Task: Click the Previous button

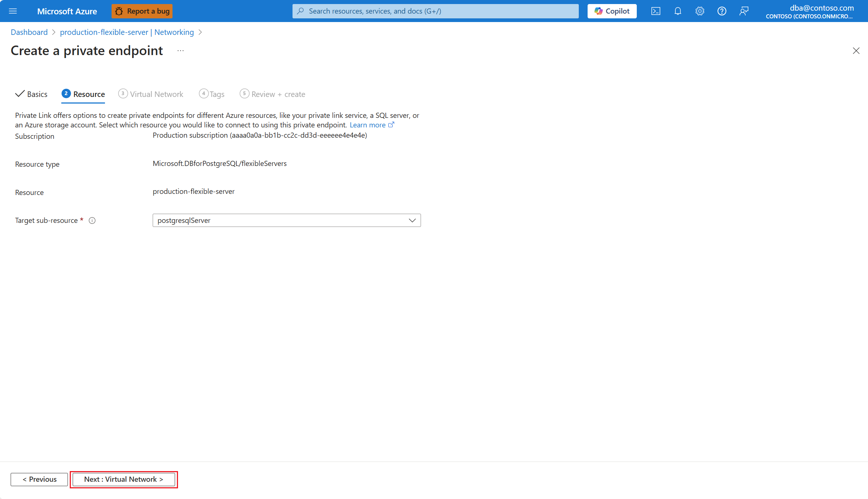Action: coord(39,479)
